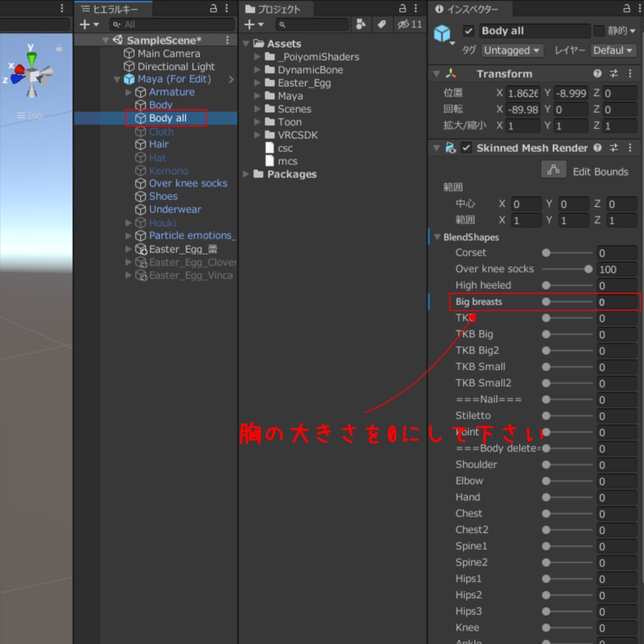Viewport: 644px width, 644px height.
Task: Select Over knee socks object in hierarchy
Action: click(x=188, y=183)
